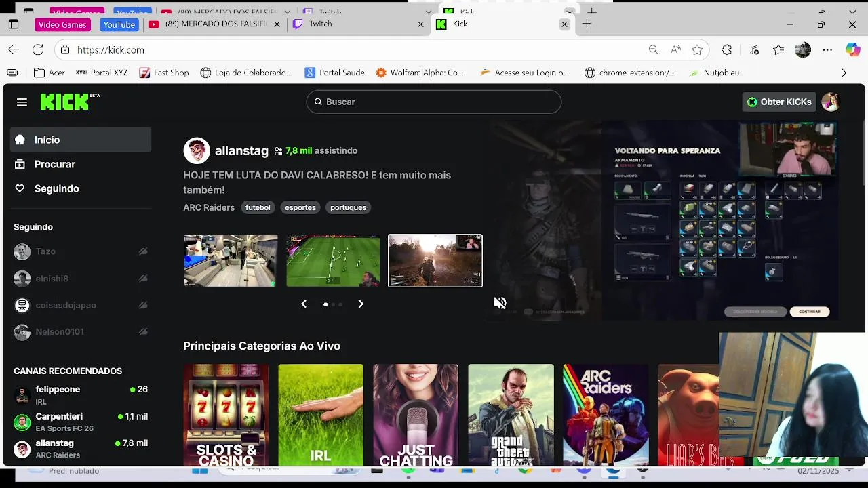Image resolution: width=868 pixels, height=488 pixels.
Task: Focus the Buscar search field
Action: (434, 102)
